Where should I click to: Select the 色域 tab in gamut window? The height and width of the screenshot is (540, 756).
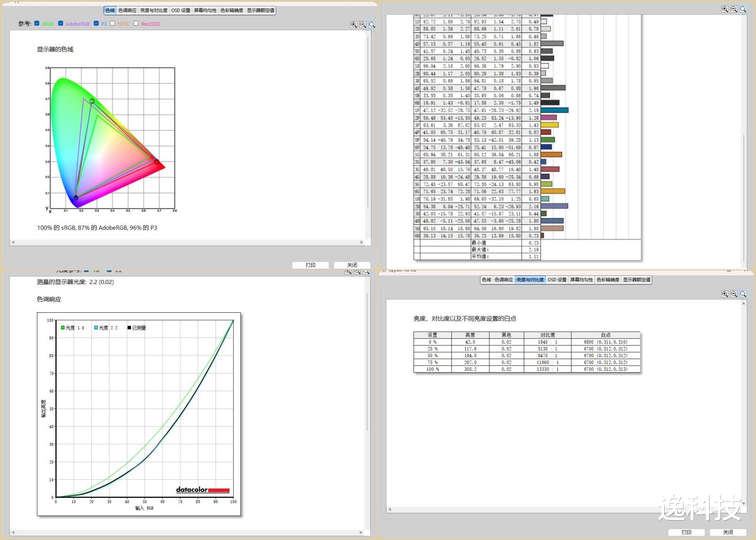tap(110, 10)
